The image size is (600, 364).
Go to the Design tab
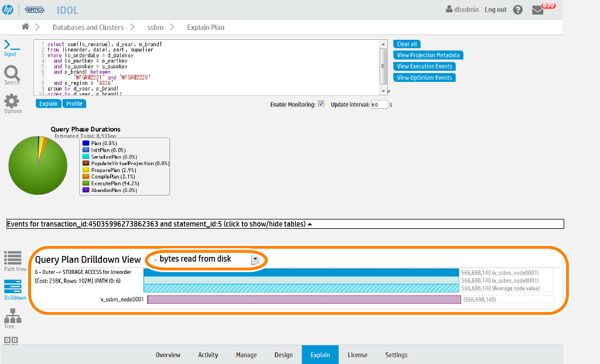pyautogui.click(x=284, y=355)
